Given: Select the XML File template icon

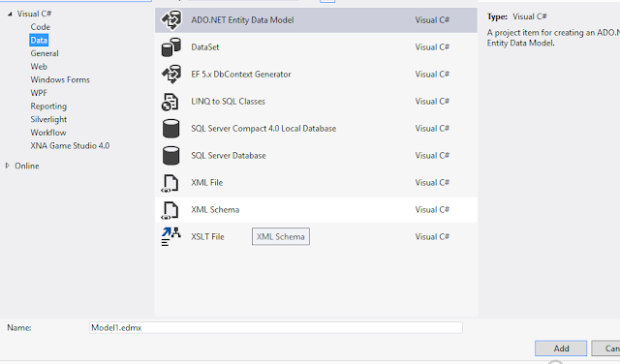Looking at the screenshot, I should pos(170,183).
